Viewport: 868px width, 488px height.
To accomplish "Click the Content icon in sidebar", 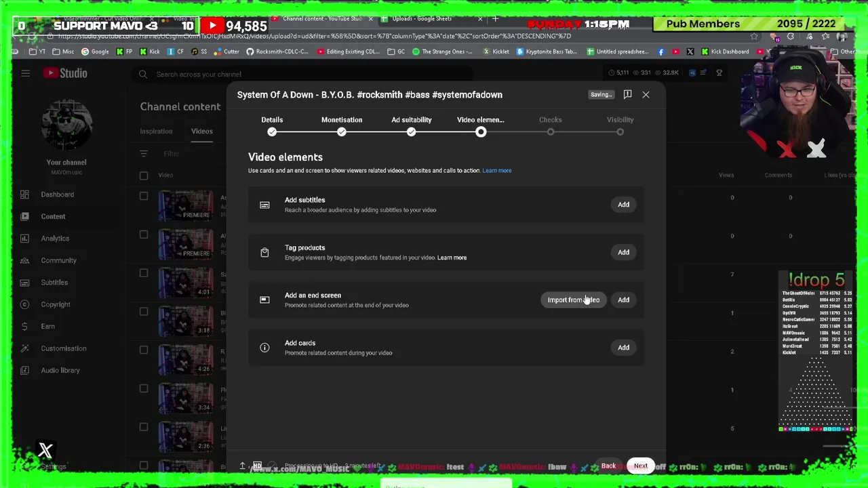I will pyautogui.click(x=24, y=216).
